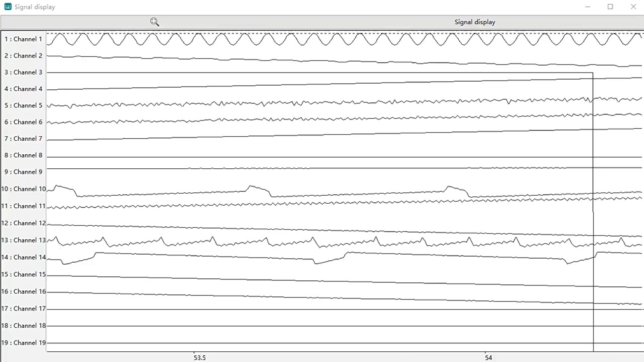Select the Channel 3 label
Viewport: 644px width, 362px height.
click(23, 72)
